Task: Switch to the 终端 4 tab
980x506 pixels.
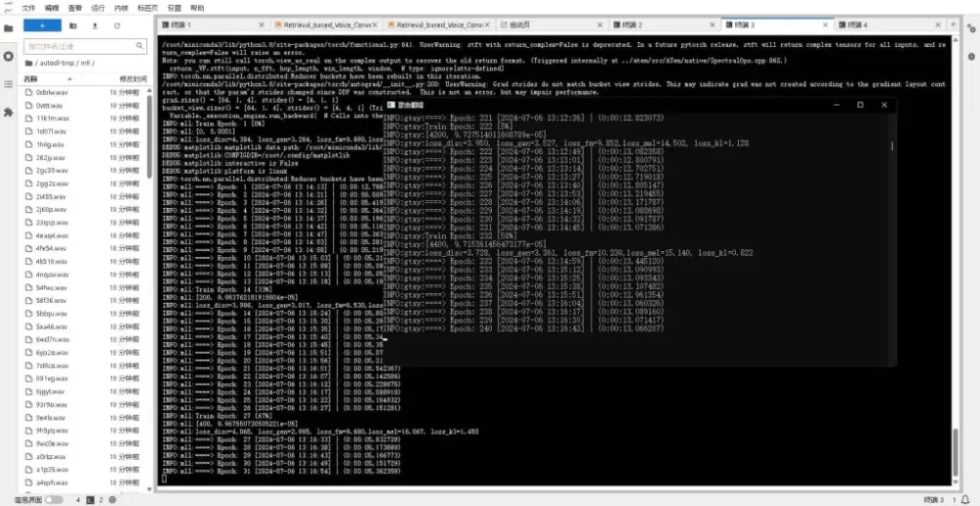Action: (x=891, y=25)
